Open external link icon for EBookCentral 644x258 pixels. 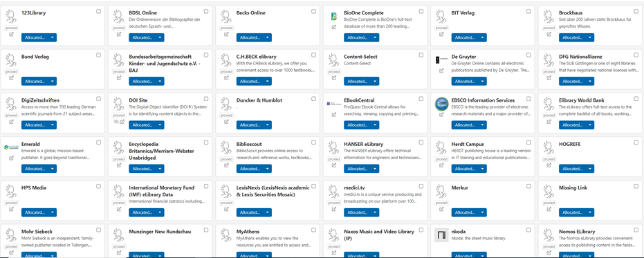334,115
